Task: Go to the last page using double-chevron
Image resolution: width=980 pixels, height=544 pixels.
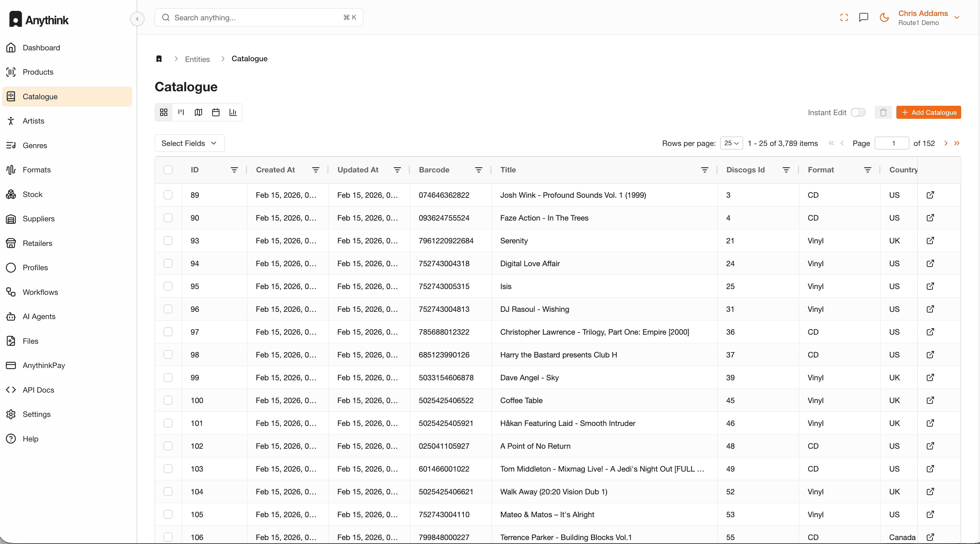Action: [x=957, y=143]
